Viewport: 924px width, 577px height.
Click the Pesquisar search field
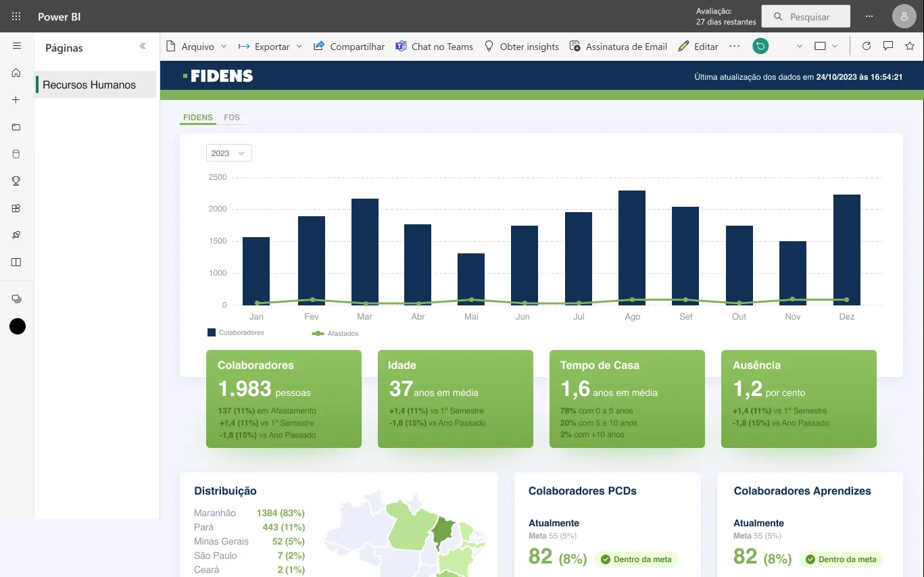806,16
